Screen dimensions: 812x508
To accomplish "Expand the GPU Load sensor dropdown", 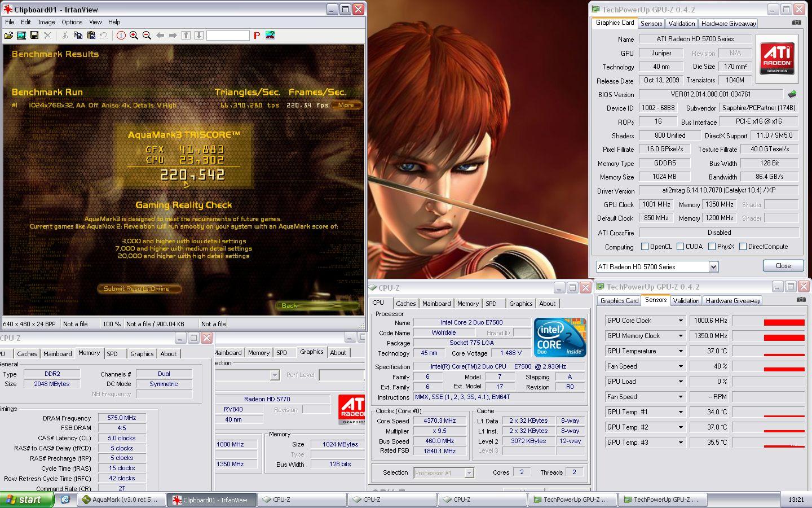I will pos(681,382).
